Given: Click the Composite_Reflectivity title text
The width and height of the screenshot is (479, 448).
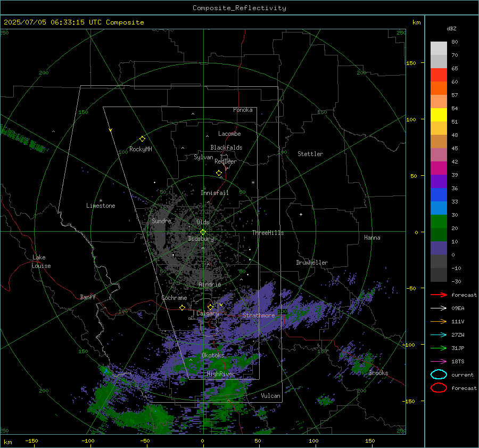Looking at the screenshot, I should (x=240, y=8).
